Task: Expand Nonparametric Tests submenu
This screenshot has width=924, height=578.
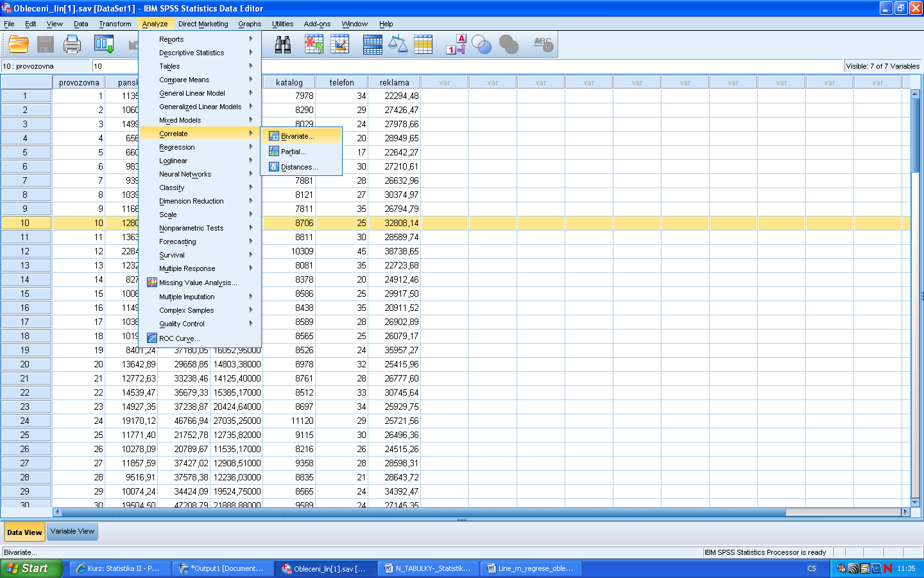Action: point(200,228)
